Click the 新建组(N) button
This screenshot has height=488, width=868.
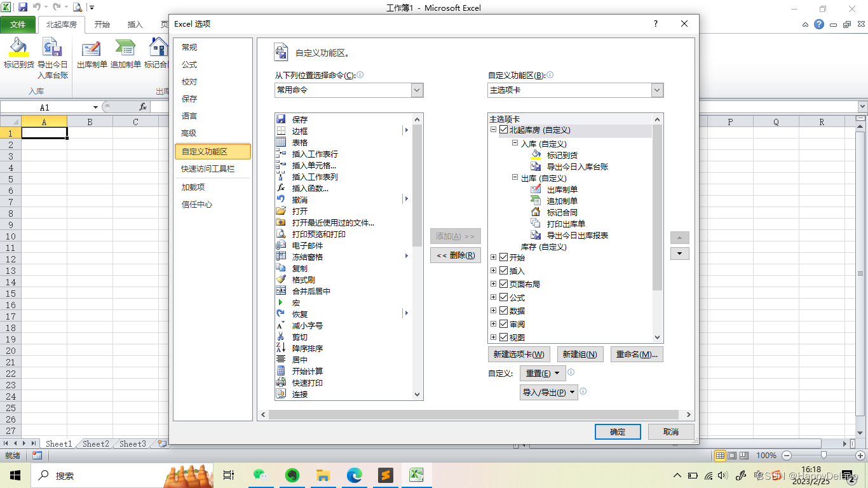click(580, 355)
